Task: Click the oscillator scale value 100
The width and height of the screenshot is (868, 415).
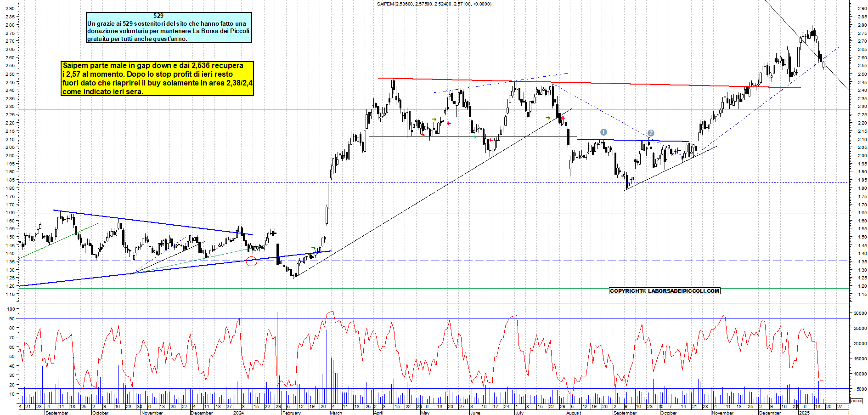Action: [x=11, y=309]
